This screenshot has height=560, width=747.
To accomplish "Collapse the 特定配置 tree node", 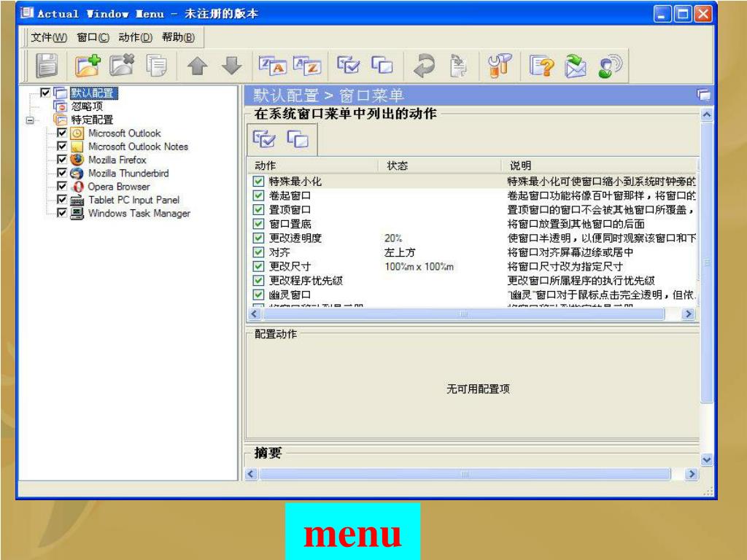I will tap(30, 120).
